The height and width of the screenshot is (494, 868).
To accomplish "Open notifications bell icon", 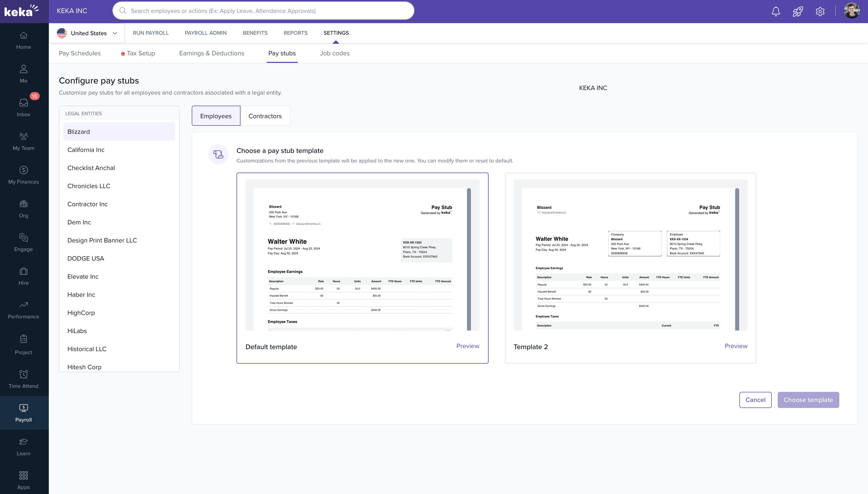I will (x=776, y=11).
